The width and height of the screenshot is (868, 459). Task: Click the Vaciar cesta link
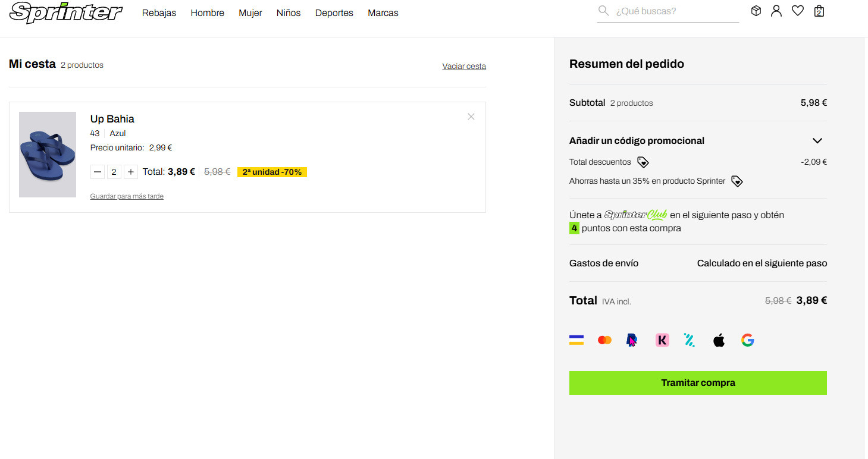[464, 66]
